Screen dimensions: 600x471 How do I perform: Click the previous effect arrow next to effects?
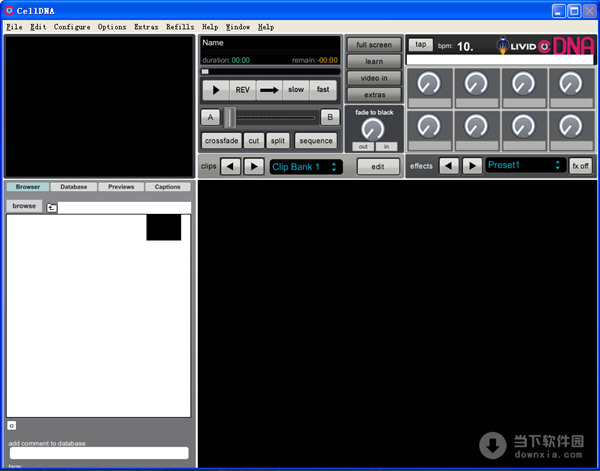pos(450,165)
